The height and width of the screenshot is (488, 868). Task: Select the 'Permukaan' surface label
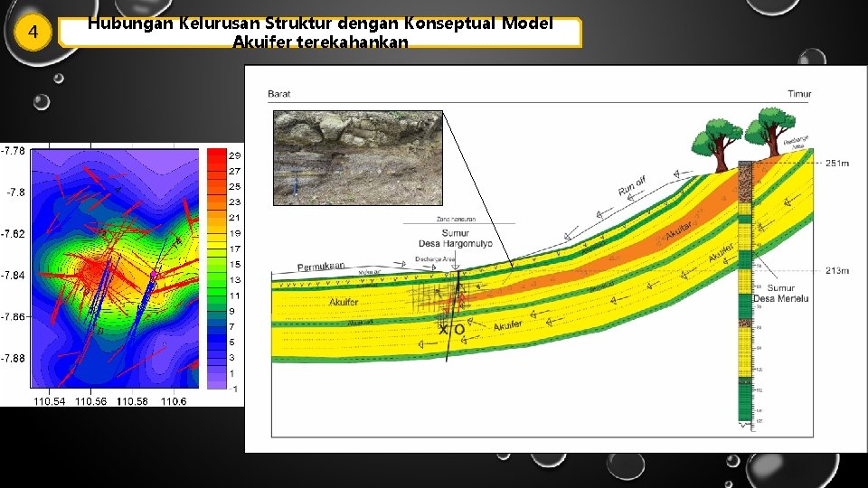pos(320,267)
